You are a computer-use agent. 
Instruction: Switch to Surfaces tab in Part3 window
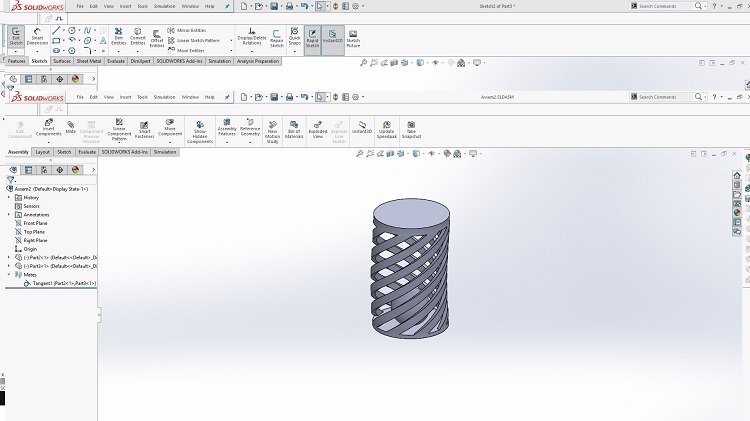click(62, 61)
